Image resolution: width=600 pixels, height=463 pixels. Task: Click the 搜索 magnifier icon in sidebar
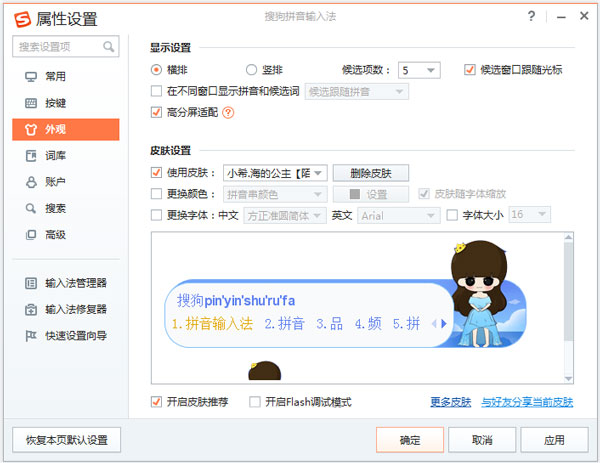[x=29, y=208]
